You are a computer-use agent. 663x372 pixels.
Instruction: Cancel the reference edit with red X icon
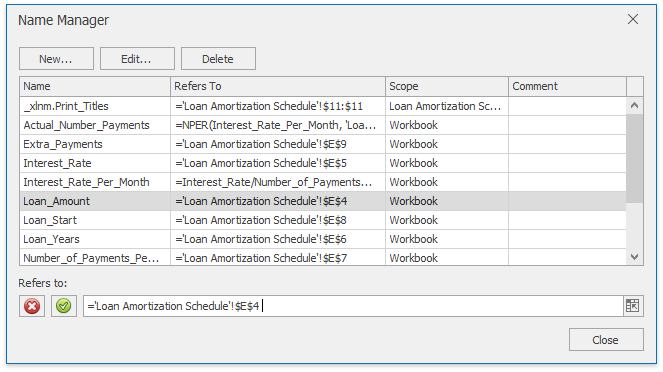(32, 306)
